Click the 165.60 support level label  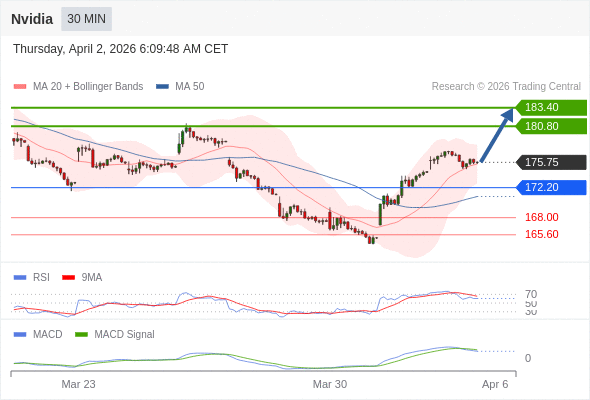(x=542, y=234)
